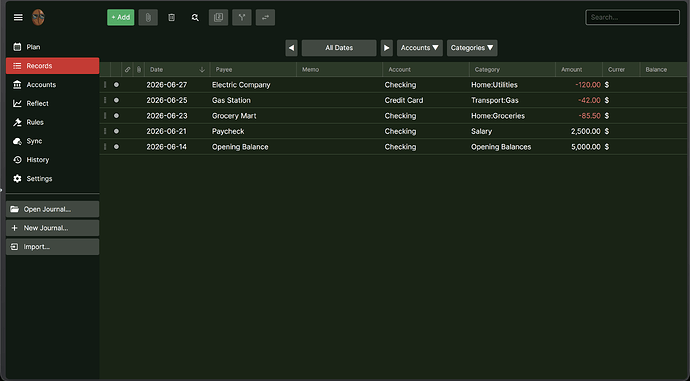Click the attachment paperclip toolbar button
Viewport: 690px width, 381px height.
point(148,17)
